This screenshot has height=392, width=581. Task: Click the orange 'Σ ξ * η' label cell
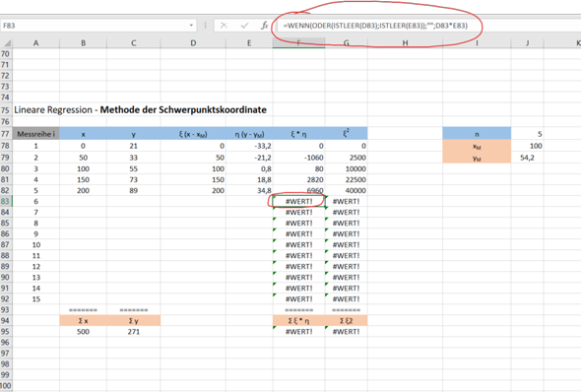[x=298, y=320]
